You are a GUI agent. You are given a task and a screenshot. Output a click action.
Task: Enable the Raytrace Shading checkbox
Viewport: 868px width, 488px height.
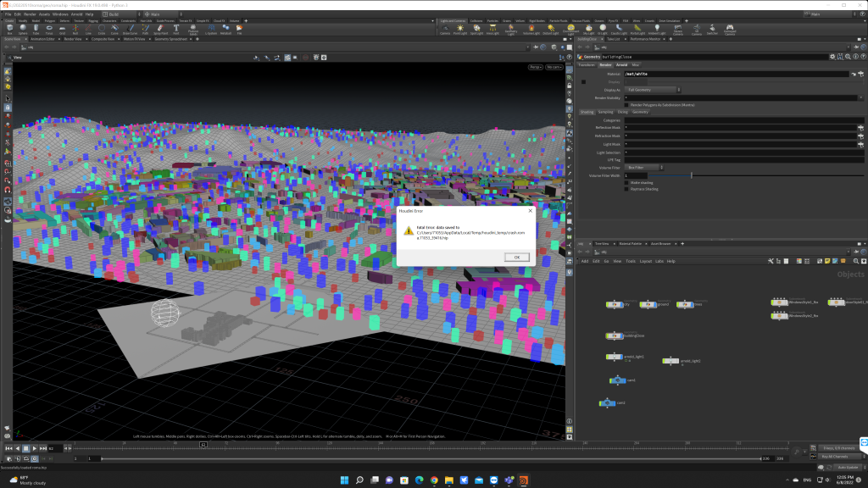click(626, 189)
